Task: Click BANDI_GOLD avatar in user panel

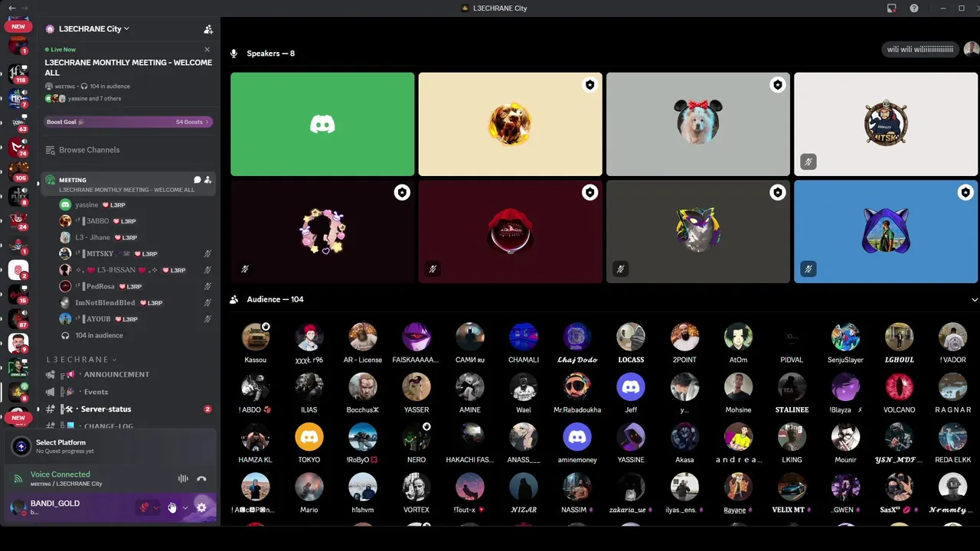Action: pyautogui.click(x=18, y=507)
